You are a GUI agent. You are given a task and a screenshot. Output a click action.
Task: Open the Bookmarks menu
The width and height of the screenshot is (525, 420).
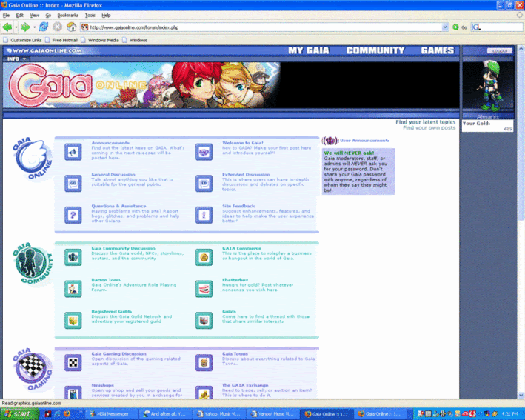point(67,16)
